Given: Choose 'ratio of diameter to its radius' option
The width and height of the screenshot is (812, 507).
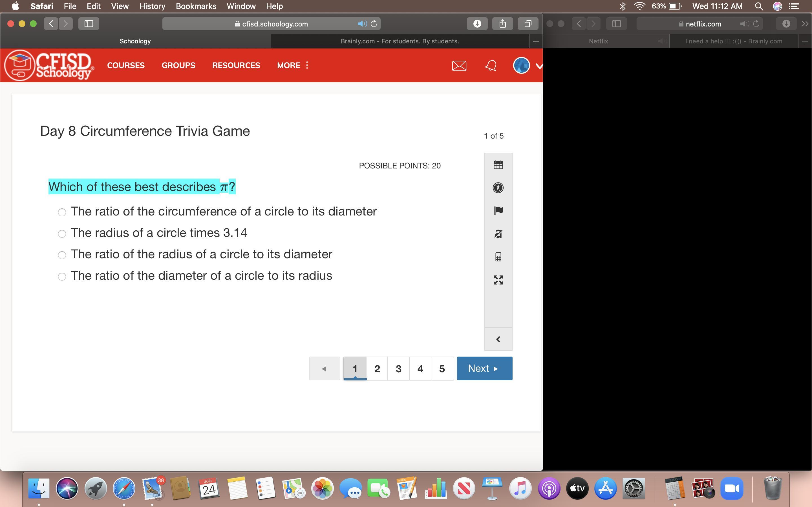Looking at the screenshot, I should pyautogui.click(x=62, y=276).
